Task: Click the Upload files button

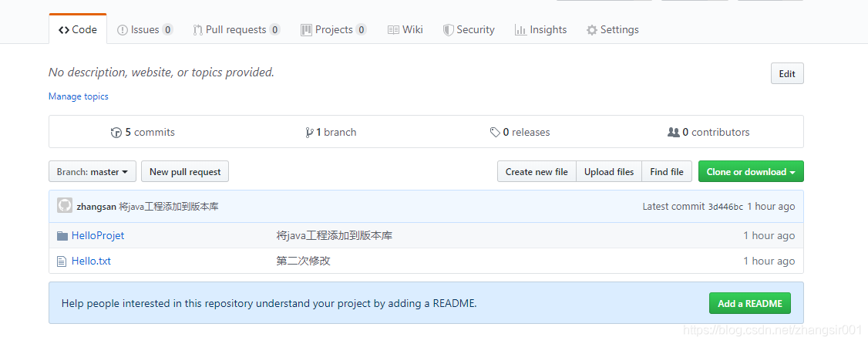Action: point(609,172)
